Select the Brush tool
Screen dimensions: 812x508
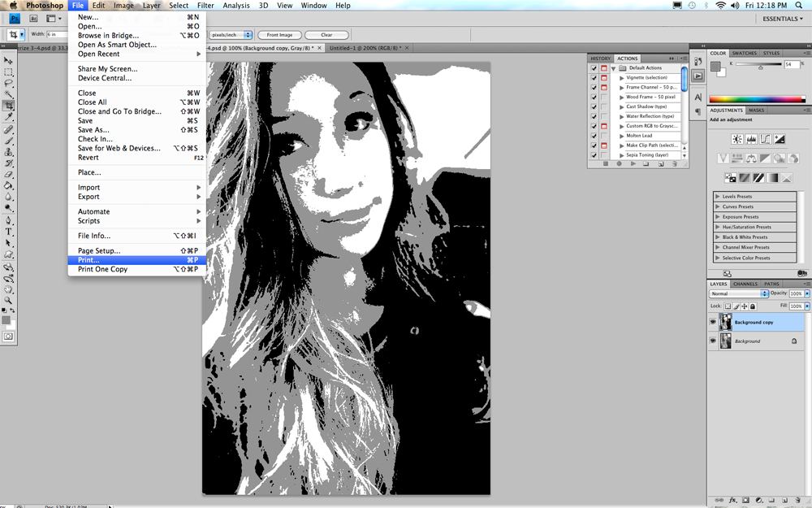[8, 141]
